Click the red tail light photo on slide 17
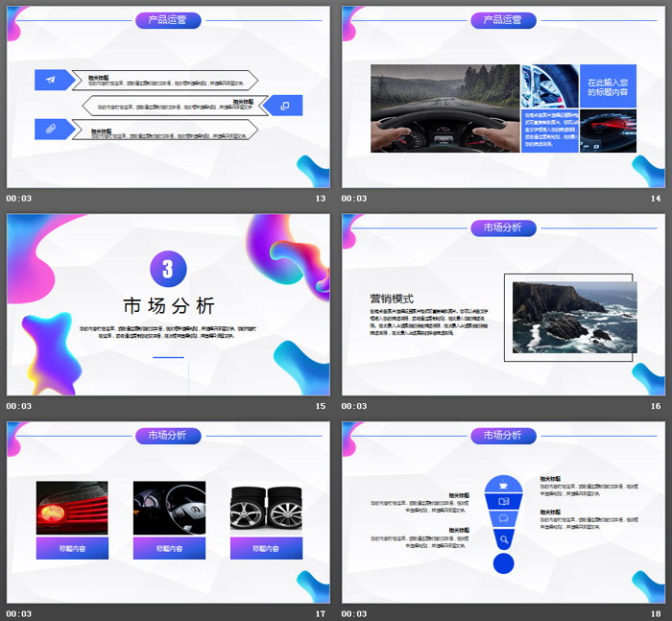Image resolution: width=672 pixels, height=621 pixels. (72, 508)
